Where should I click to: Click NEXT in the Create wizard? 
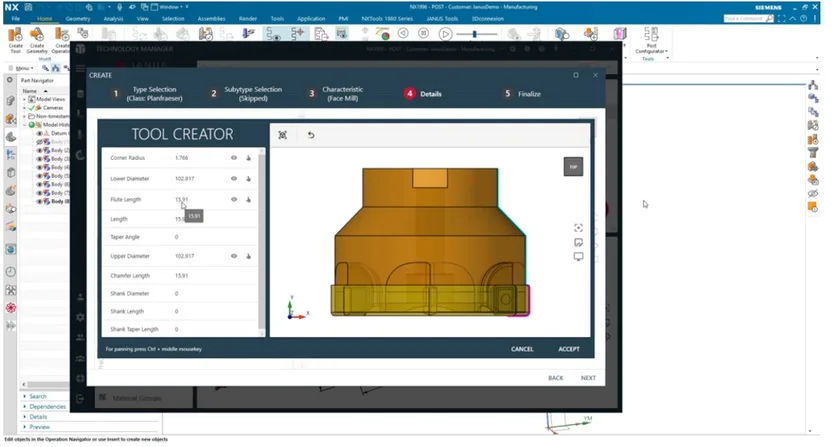click(588, 378)
